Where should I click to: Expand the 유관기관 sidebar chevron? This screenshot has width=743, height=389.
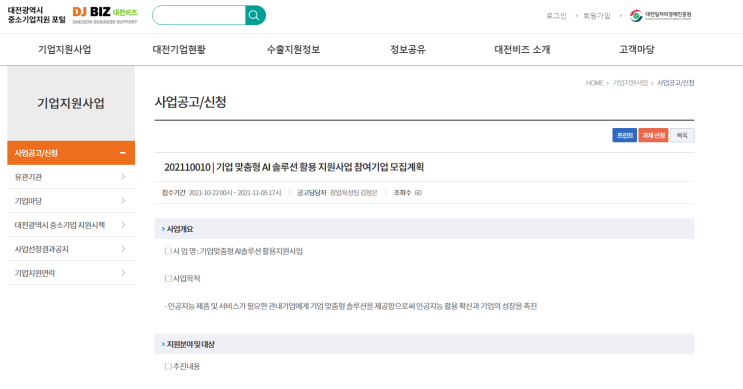tap(123, 177)
